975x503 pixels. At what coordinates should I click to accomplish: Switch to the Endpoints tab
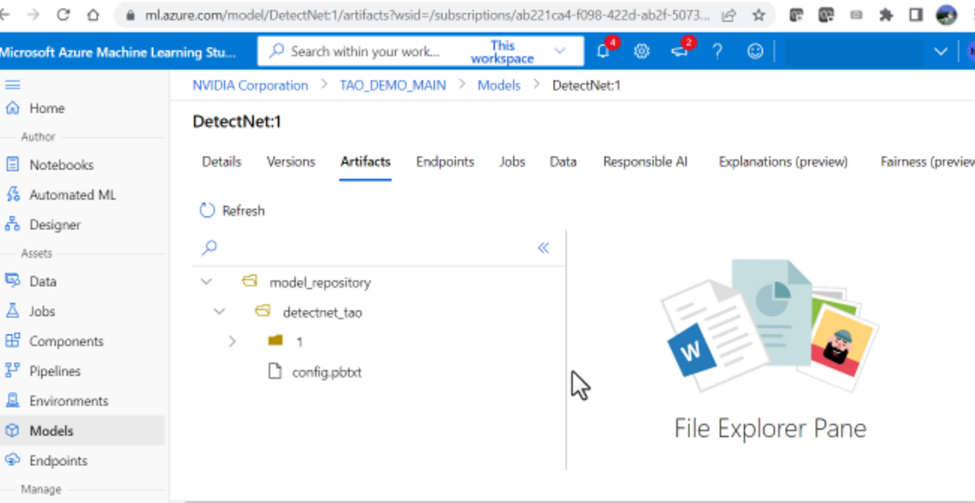[445, 162]
